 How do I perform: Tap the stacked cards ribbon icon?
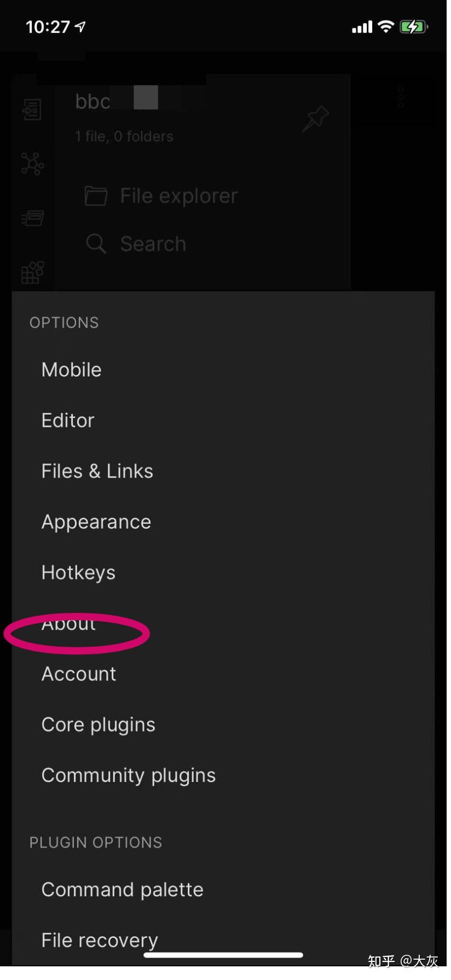coord(32,218)
